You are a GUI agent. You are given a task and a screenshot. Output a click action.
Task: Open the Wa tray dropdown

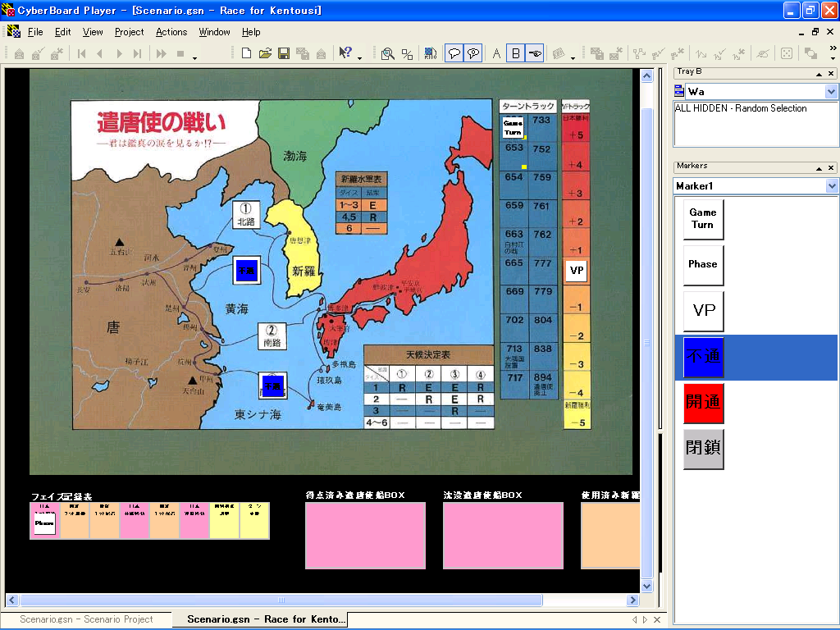tap(831, 92)
